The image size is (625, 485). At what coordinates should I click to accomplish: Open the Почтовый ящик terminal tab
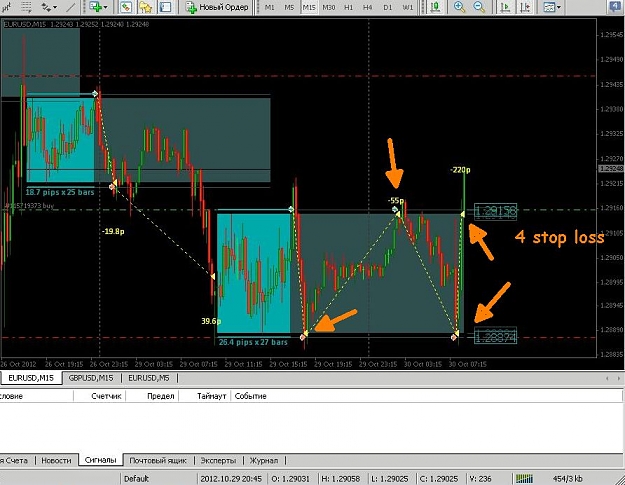pyautogui.click(x=158, y=460)
